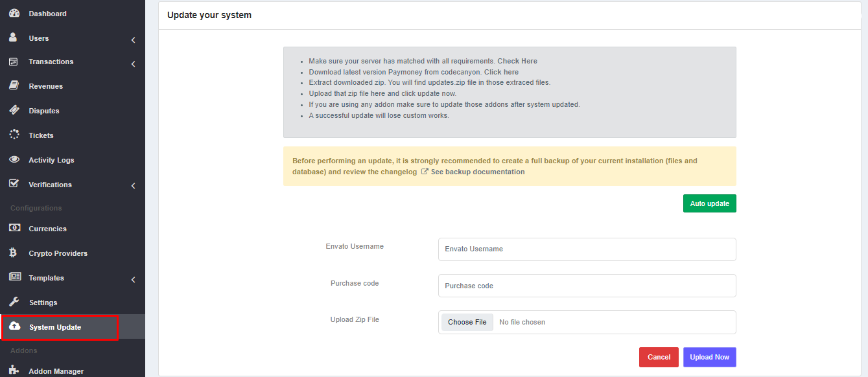
Task: Click the Settings wrench icon
Action: point(14,302)
